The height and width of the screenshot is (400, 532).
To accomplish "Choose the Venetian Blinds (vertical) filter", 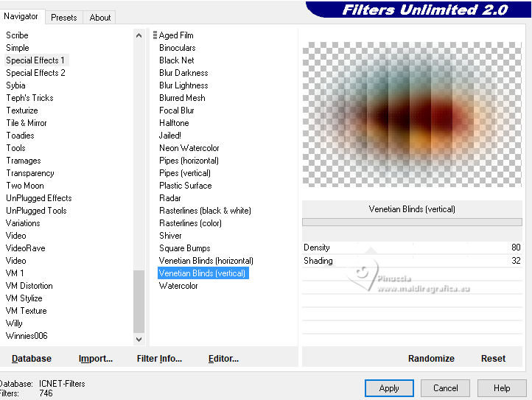I will click(x=203, y=273).
